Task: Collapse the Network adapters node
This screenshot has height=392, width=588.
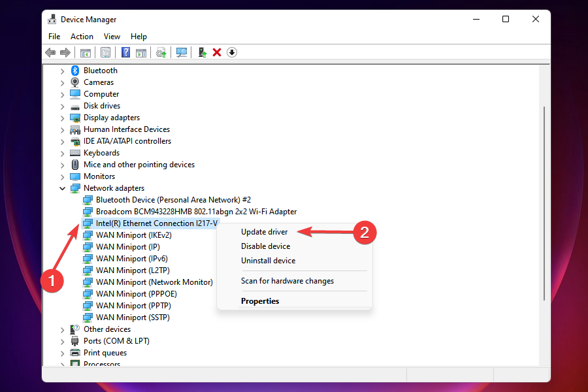Action: click(62, 188)
